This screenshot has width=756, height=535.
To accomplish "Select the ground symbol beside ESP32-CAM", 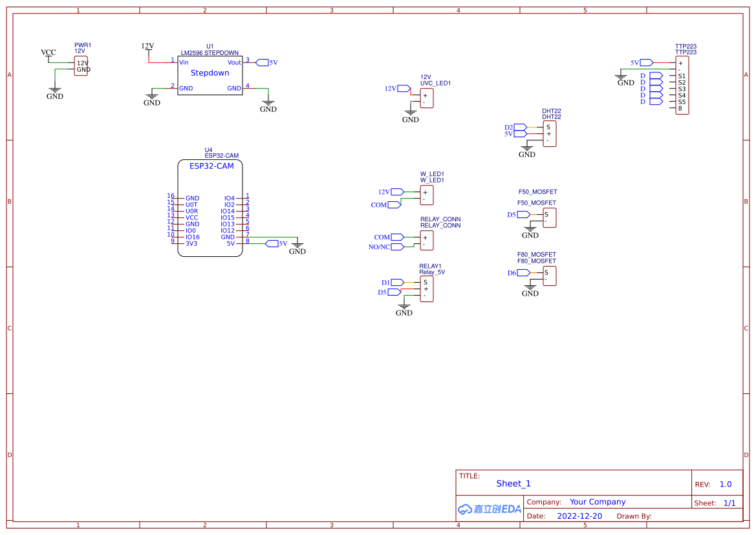I will pos(297,247).
